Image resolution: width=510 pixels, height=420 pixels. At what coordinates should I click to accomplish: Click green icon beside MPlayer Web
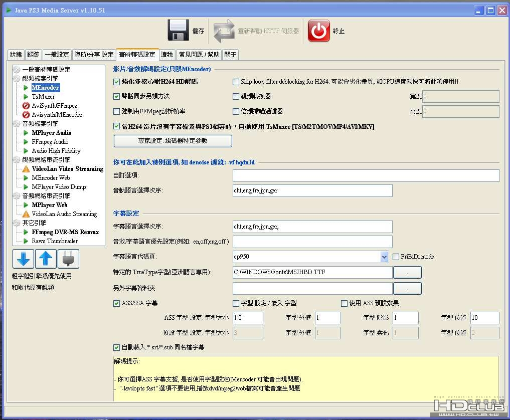pyautogui.click(x=26, y=205)
